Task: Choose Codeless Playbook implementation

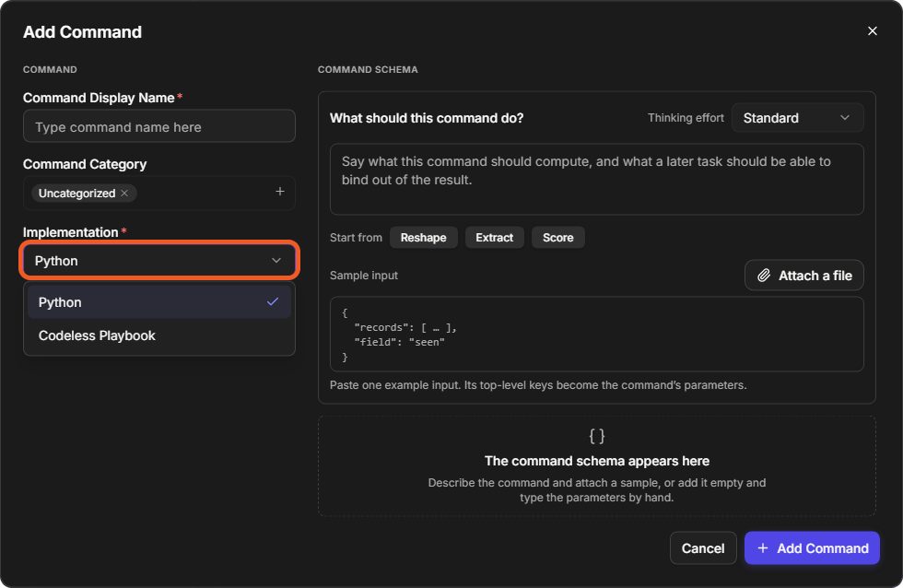Action: tap(158, 335)
